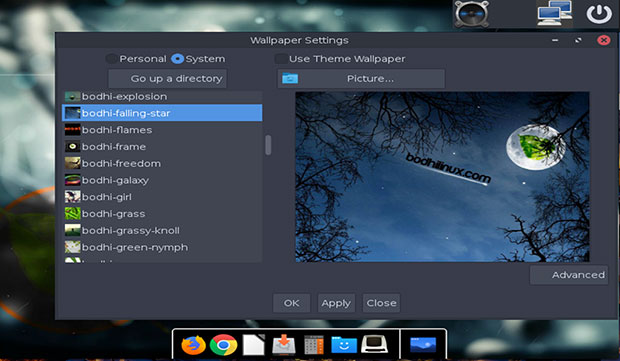Minimize the Wallpaper Settings window
Viewport: 620px width, 361px height.
[555, 40]
